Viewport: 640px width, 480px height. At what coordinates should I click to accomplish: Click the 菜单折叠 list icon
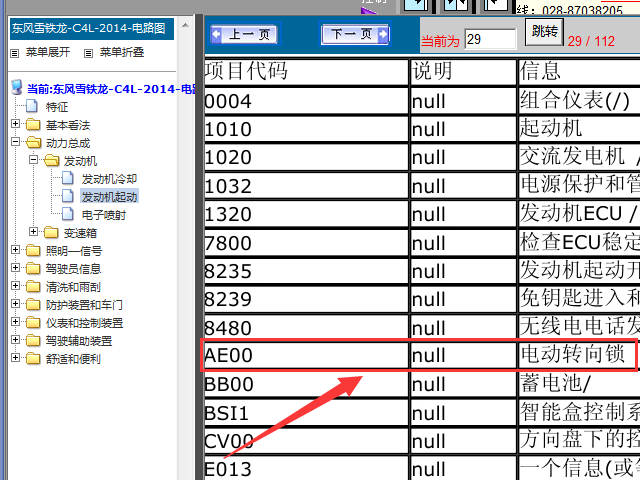[89, 53]
